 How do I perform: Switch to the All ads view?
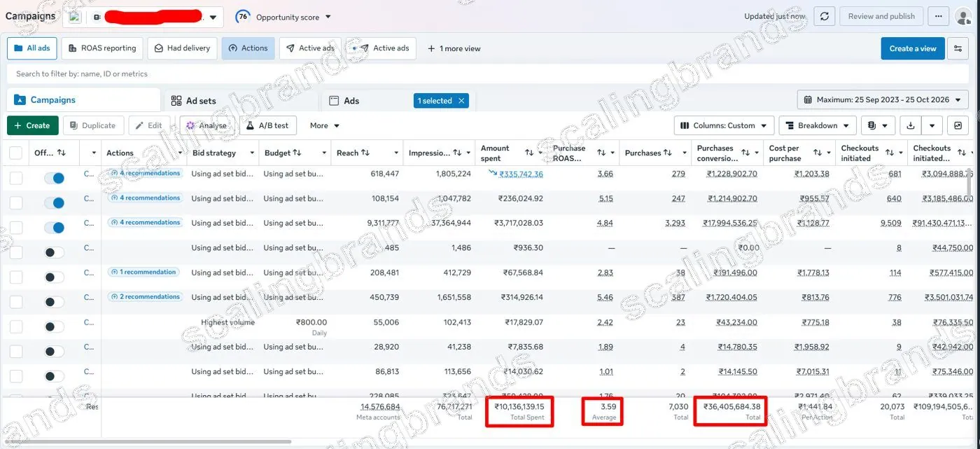[32, 48]
